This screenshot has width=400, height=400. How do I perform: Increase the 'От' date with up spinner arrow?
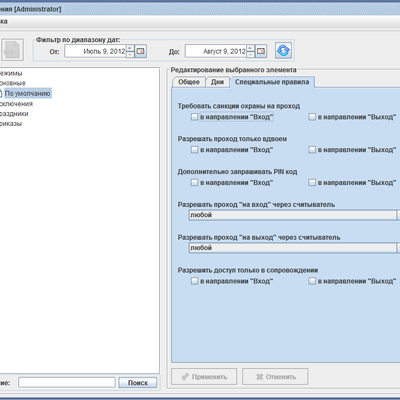tap(130, 48)
